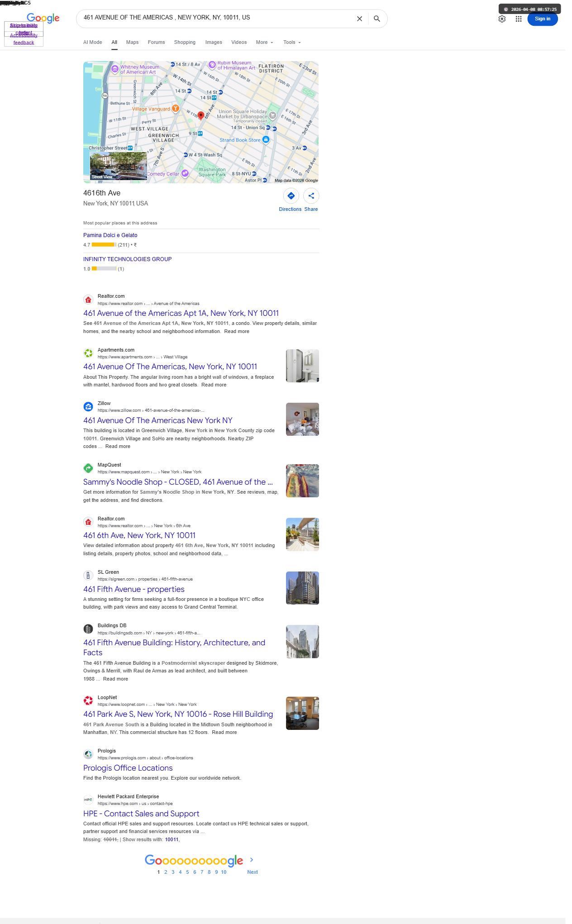The width and height of the screenshot is (572, 924).
Task: Open Prologis Office Locations result
Action: (x=128, y=768)
